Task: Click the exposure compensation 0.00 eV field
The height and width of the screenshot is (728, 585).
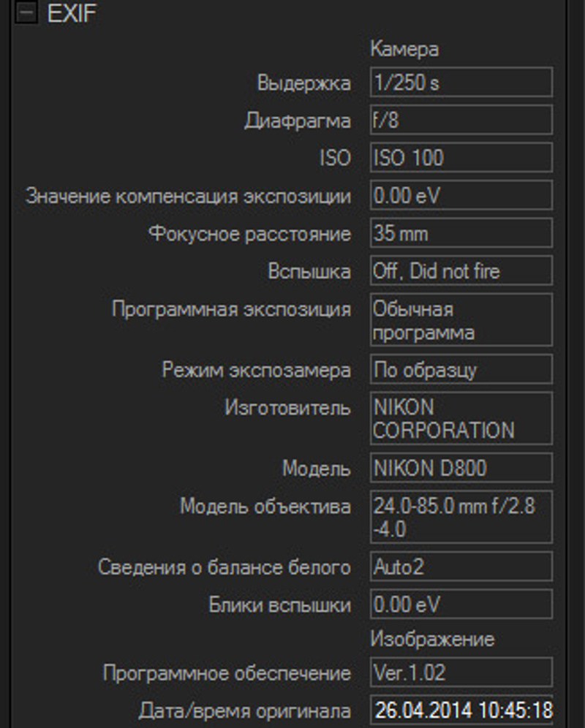Action: coord(461,196)
